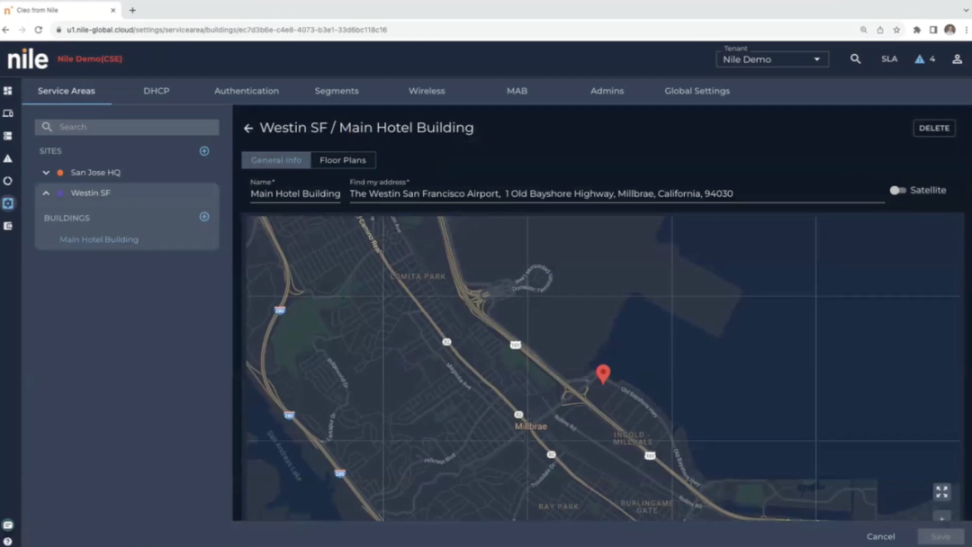Open the alerts triangle notification icon
The width and height of the screenshot is (972, 547).
(920, 59)
